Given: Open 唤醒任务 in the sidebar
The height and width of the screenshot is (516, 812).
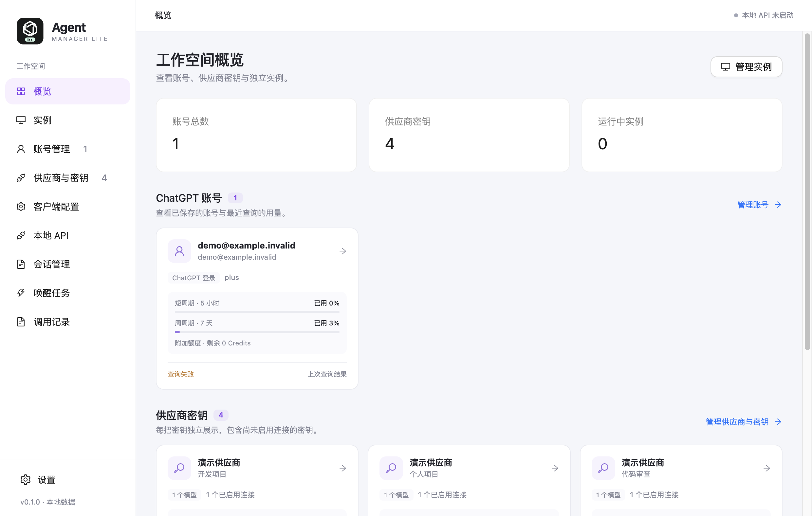Looking at the screenshot, I should (x=68, y=293).
